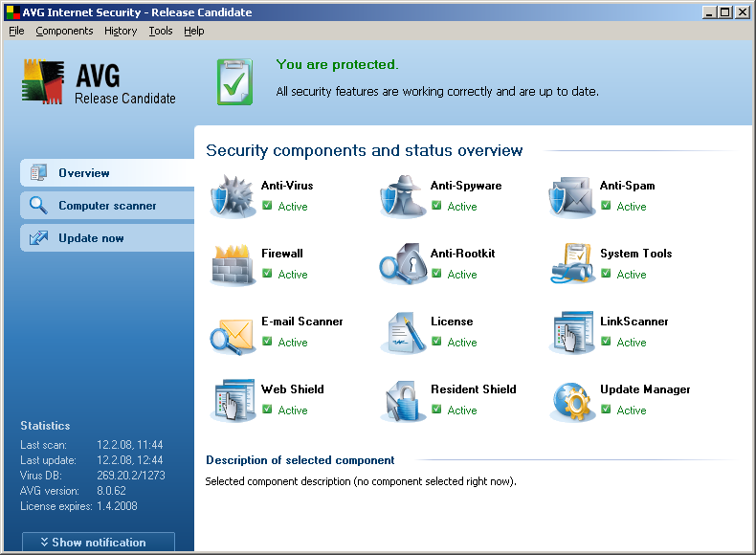Open the Web Shield icon
This screenshot has width=756, height=555.
(x=233, y=400)
